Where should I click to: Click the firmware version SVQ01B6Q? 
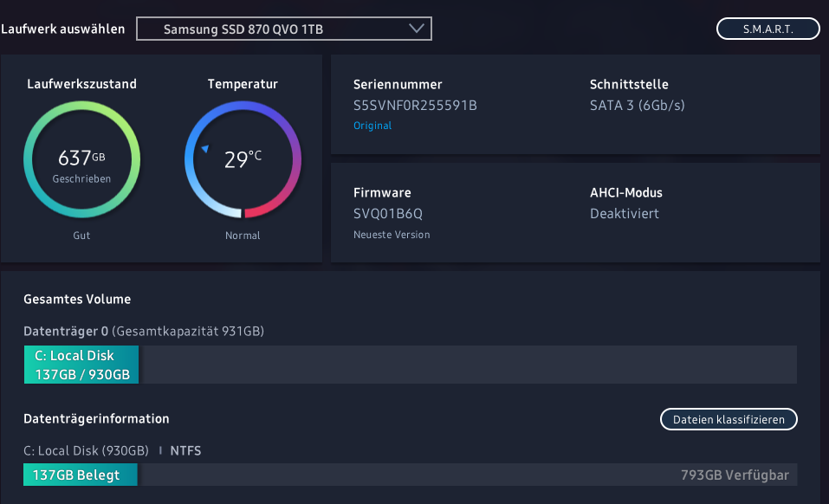[x=388, y=213]
